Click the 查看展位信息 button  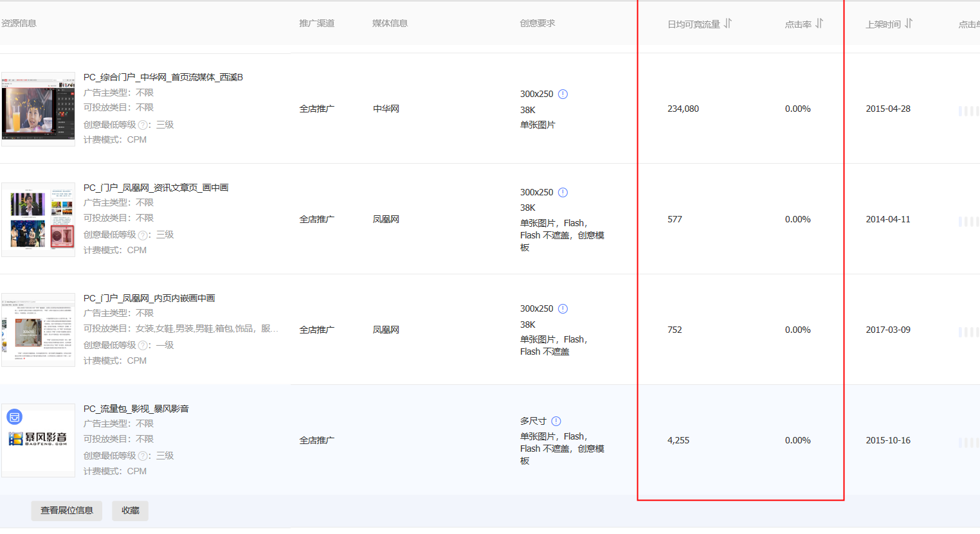(67, 510)
